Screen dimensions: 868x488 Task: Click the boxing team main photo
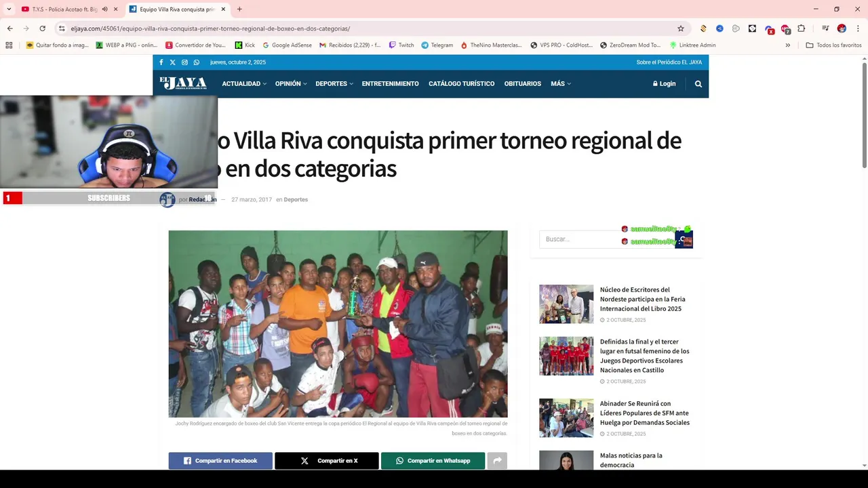(338, 324)
